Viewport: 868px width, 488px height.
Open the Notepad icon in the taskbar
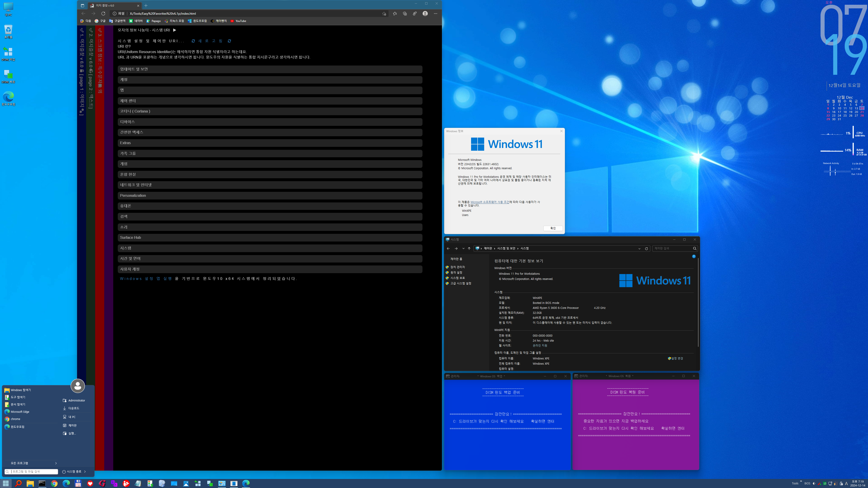click(x=138, y=483)
